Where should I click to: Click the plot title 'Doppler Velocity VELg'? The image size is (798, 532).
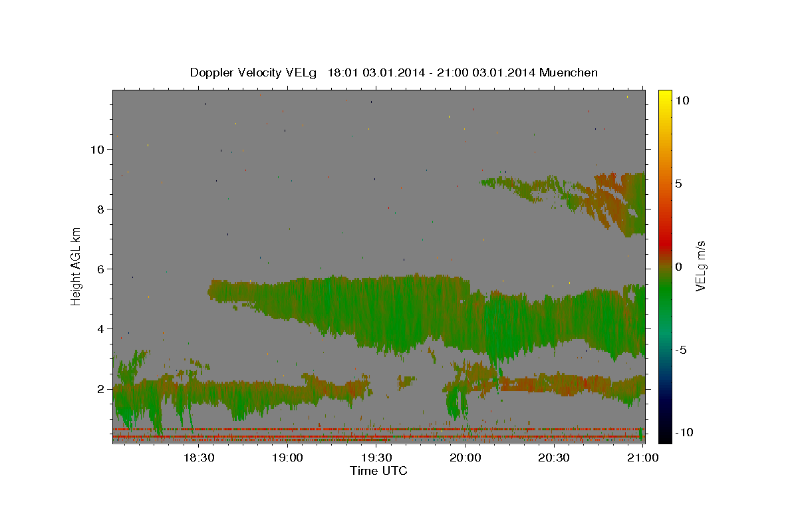tap(255, 72)
